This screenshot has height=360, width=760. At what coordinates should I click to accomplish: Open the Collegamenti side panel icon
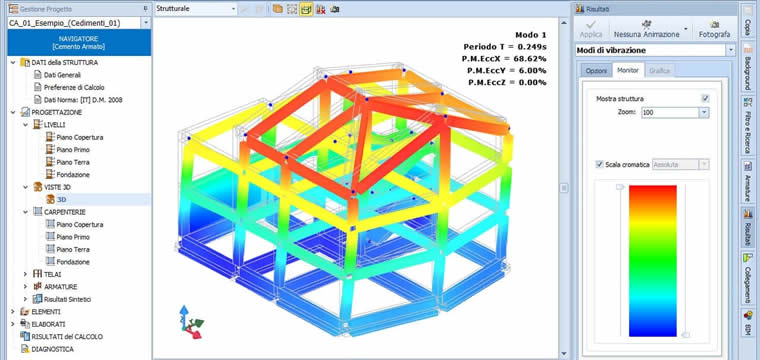(x=747, y=257)
